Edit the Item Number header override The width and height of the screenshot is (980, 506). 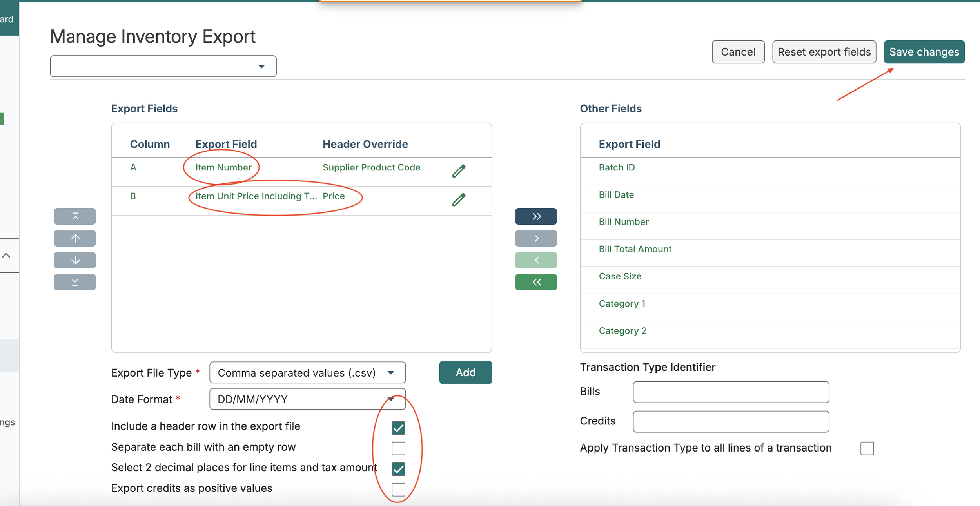pos(459,171)
